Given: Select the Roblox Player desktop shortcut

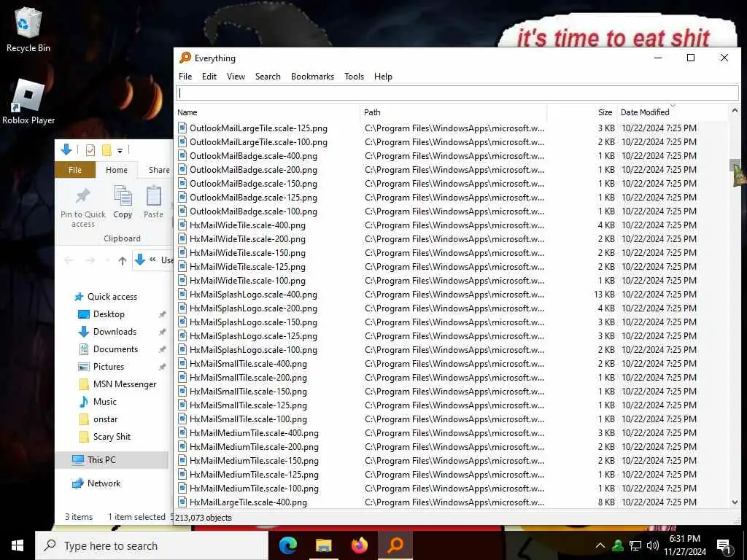Looking at the screenshot, I should click(x=28, y=101).
